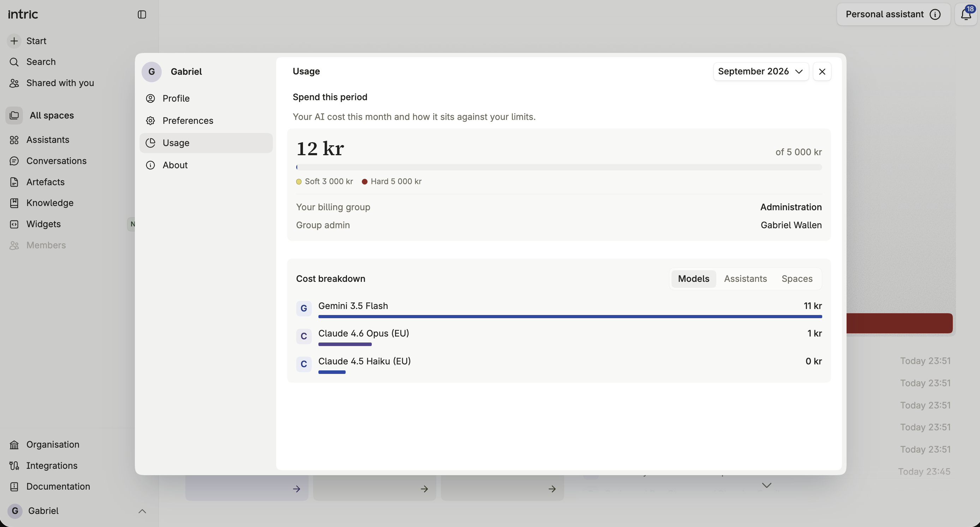Open notifications bell icon
Image resolution: width=980 pixels, height=527 pixels.
966,14
